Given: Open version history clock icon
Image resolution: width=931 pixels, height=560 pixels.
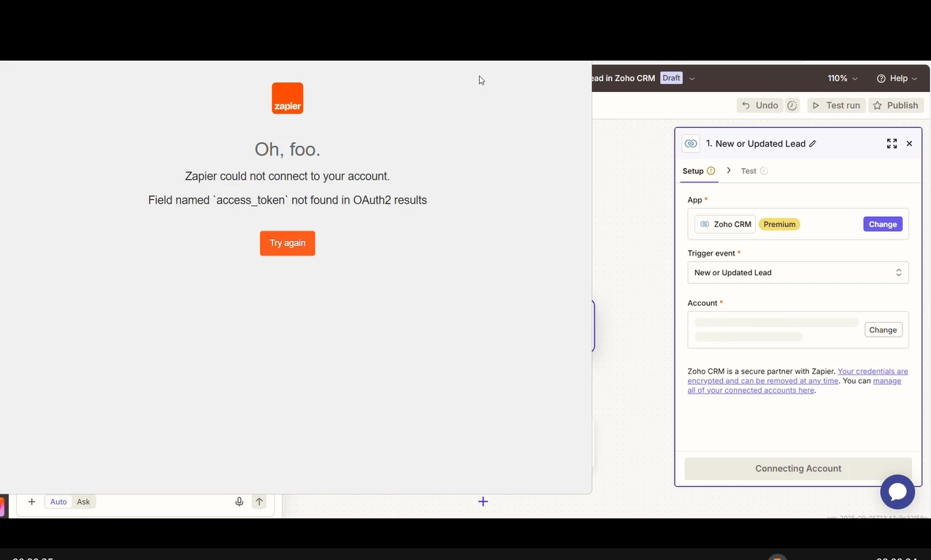Looking at the screenshot, I should [792, 105].
